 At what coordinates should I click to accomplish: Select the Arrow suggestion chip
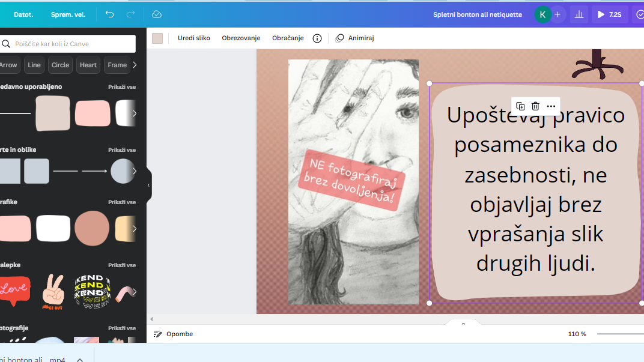(8, 65)
